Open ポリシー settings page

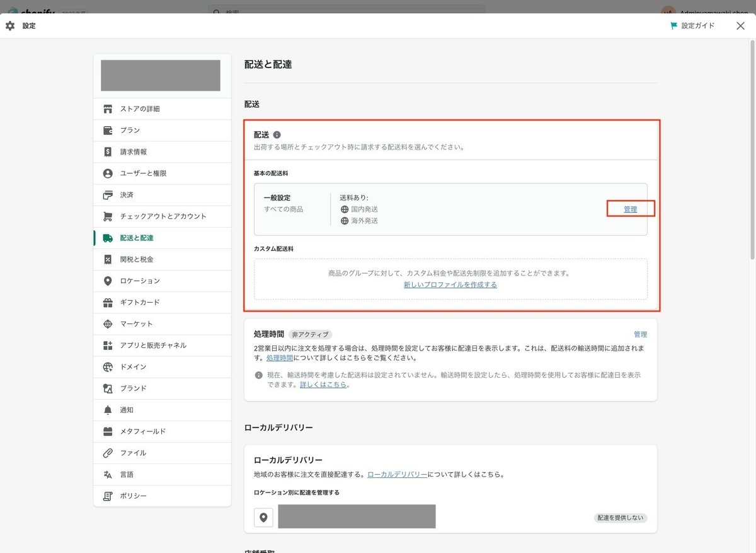163,496
